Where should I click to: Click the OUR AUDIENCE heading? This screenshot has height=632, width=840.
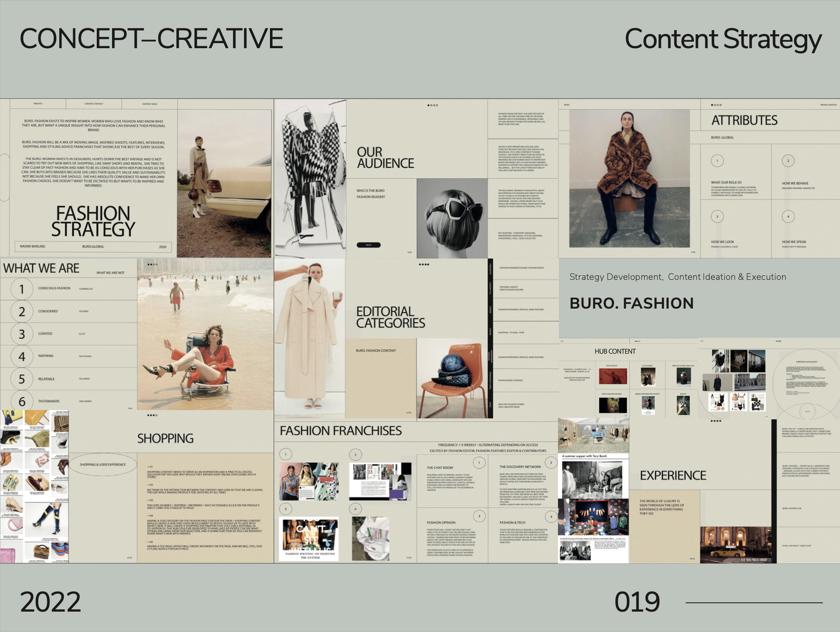[x=385, y=158]
